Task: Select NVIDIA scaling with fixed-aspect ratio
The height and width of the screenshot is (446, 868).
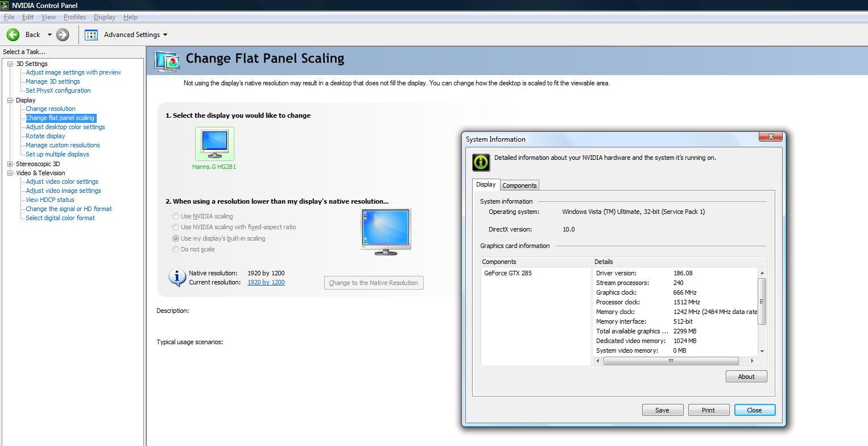Action: (176, 227)
